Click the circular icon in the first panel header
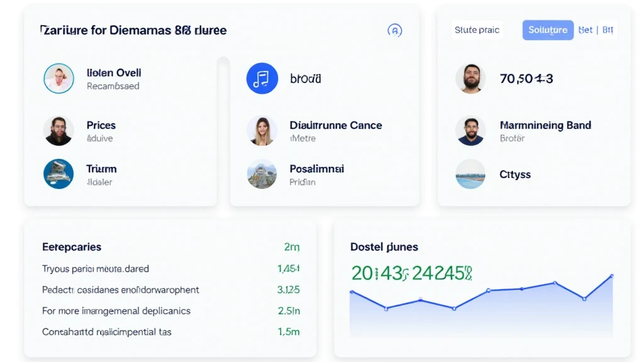The height and width of the screenshot is (362, 644). click(394, 30)
